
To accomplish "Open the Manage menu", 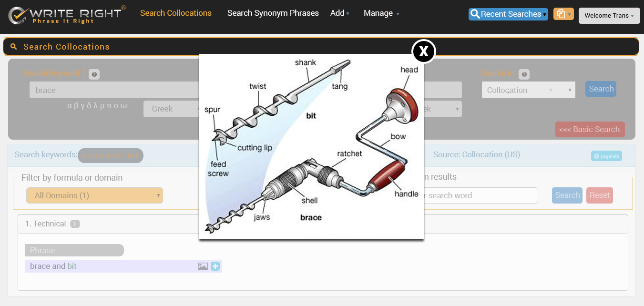I will coord(381,13).
